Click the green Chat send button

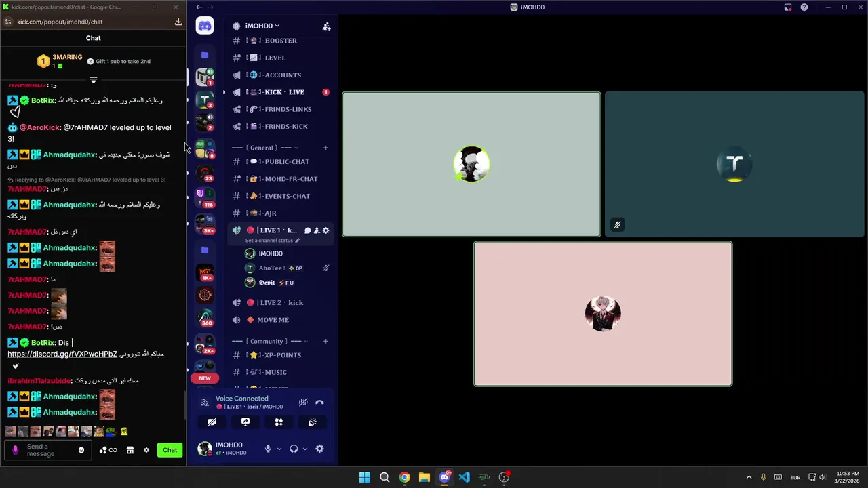170,450
